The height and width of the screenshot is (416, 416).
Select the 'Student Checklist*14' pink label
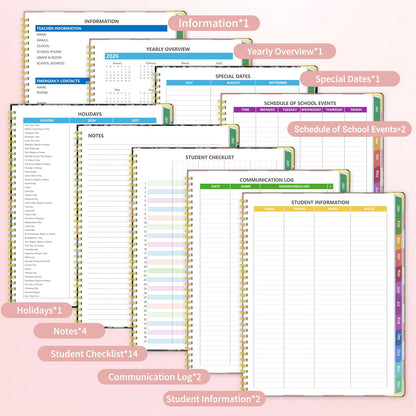point(93,354)
